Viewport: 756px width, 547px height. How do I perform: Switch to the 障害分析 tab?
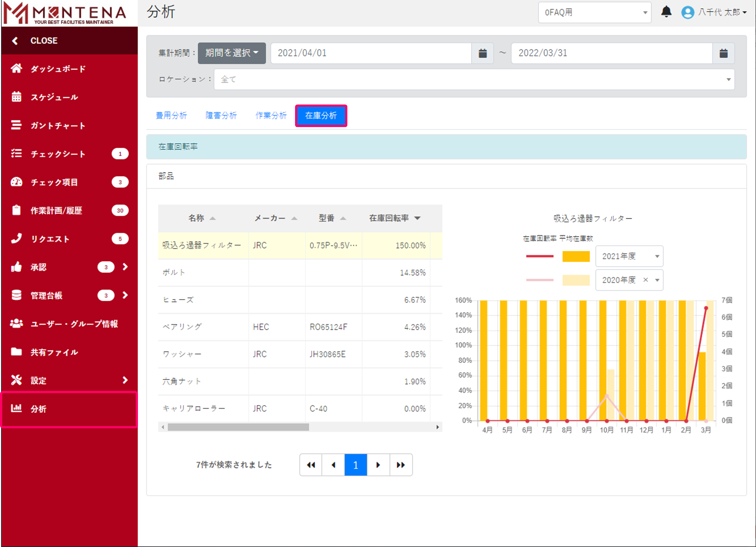pos(221,116)
